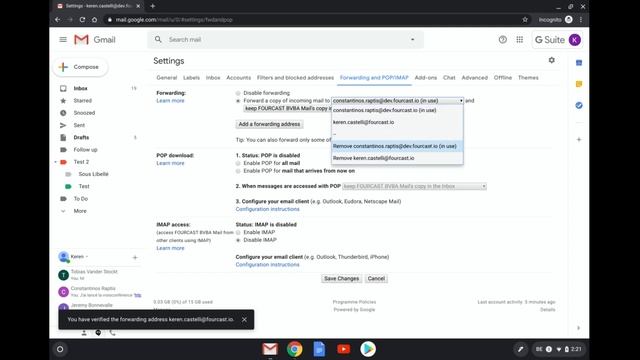Click Save Changes button
The height and width of the screenshot is (360, 640).
pyautogui.click(x=342, y=279)
